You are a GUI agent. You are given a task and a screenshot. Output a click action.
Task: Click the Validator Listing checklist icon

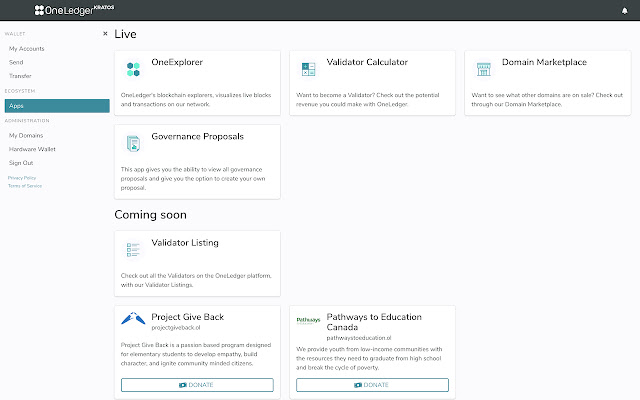[x=133, y=249]
